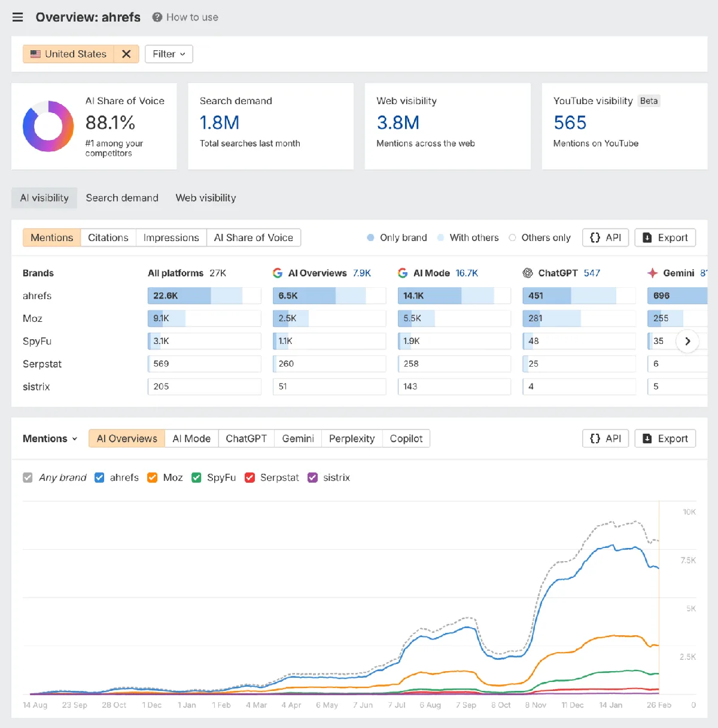Click ahrefs All platforms 22.6K bar
Screen dimensions: 718x728
205,296
